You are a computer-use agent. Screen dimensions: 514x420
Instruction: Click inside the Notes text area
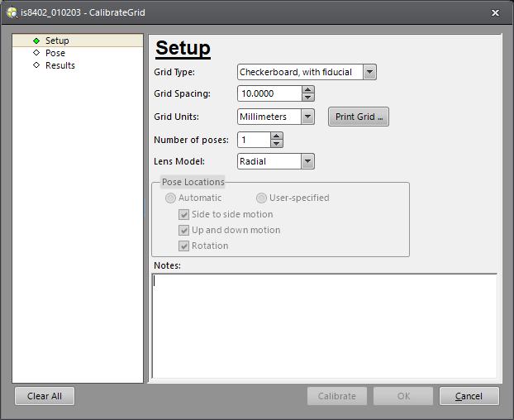tap(324, 326)
